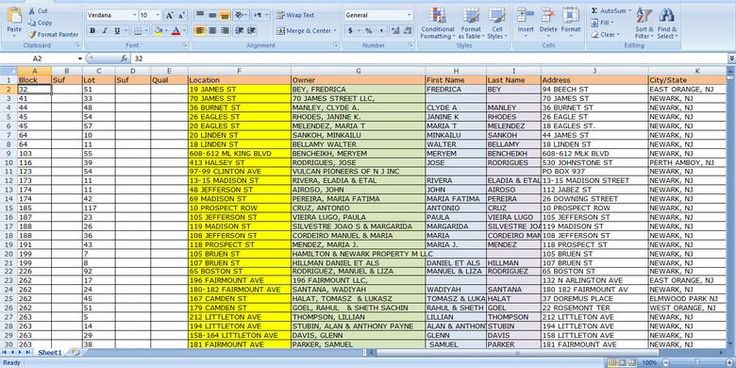Screen dimensions: 736x368
Task: Open the Merge & Center dropdown arrow
Action: 335,31
